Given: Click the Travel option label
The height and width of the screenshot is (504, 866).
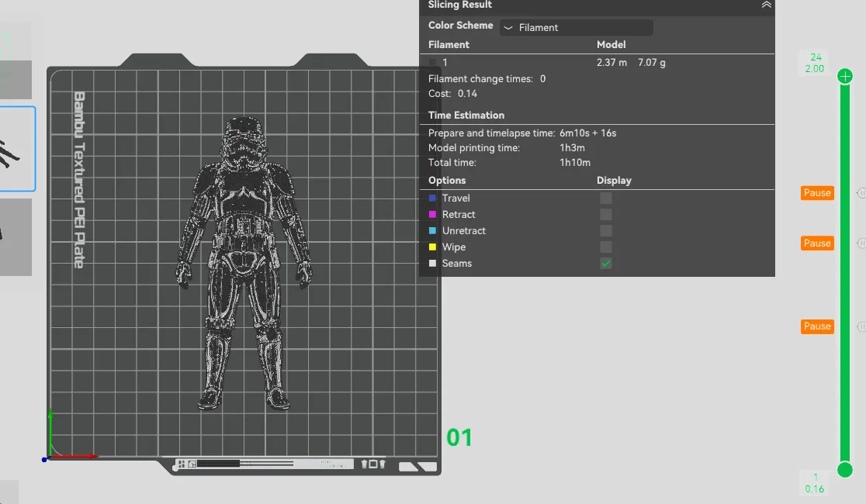Looking at the screenshot, I should [456, 198].
